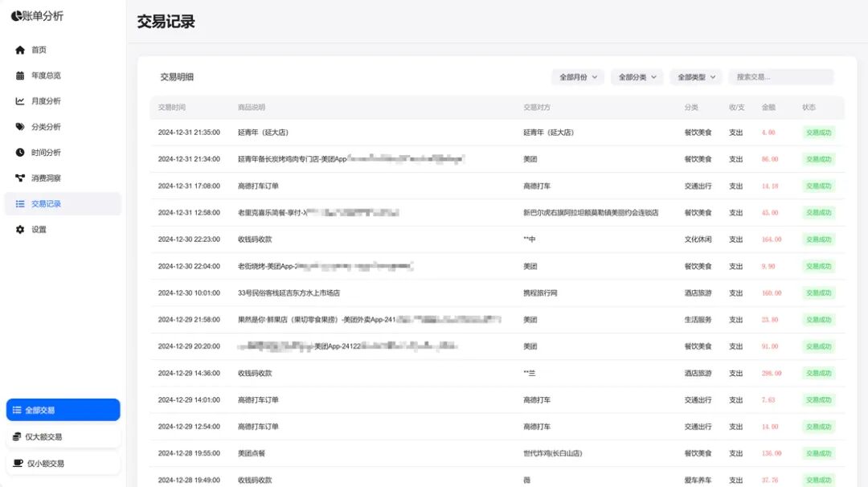Click the 美团点餐 description cell
The width and height of the screenshot is (868, 487).
(x=252, y=453)
